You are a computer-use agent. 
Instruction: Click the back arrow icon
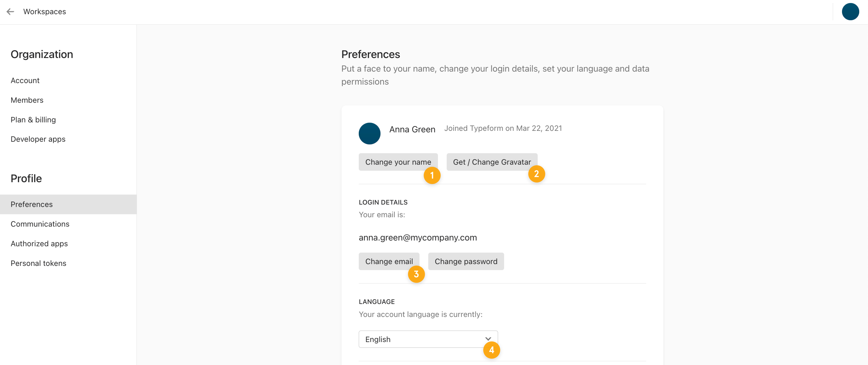(10, 11)
